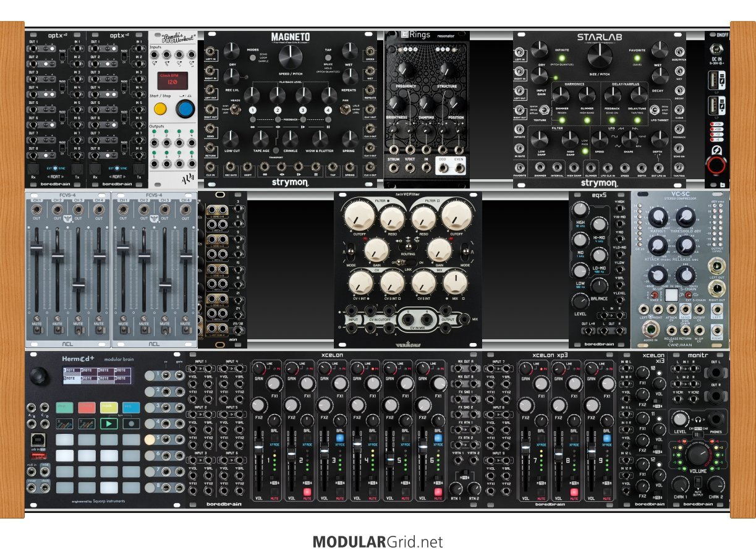Toggle XFADE on xcelon channel 6

pos(438,437)
